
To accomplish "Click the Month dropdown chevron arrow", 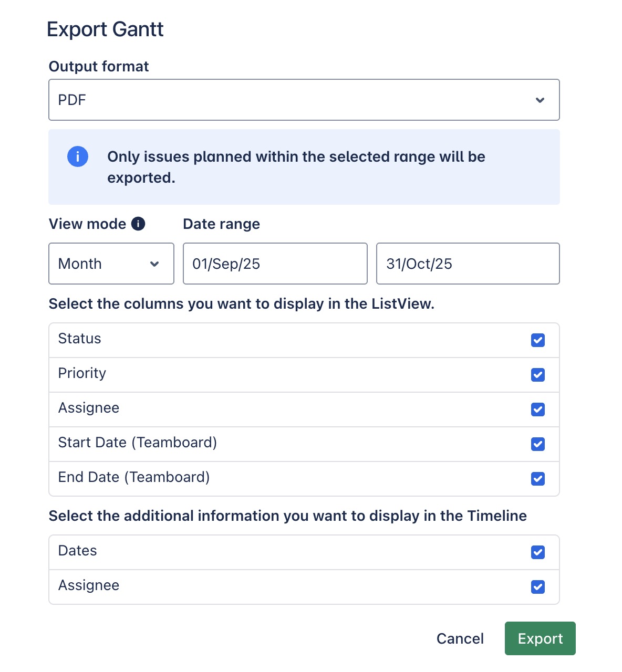I will point(154,264).
